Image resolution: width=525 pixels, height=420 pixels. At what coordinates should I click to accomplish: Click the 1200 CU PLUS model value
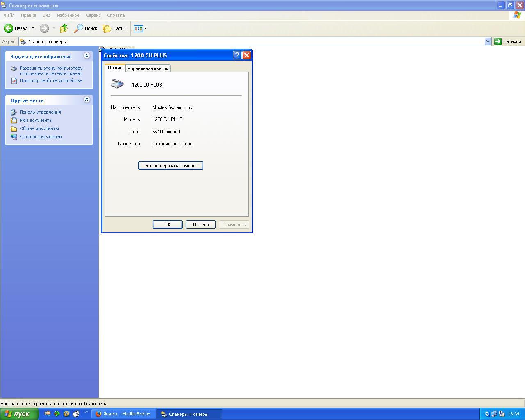pos(167,119)
